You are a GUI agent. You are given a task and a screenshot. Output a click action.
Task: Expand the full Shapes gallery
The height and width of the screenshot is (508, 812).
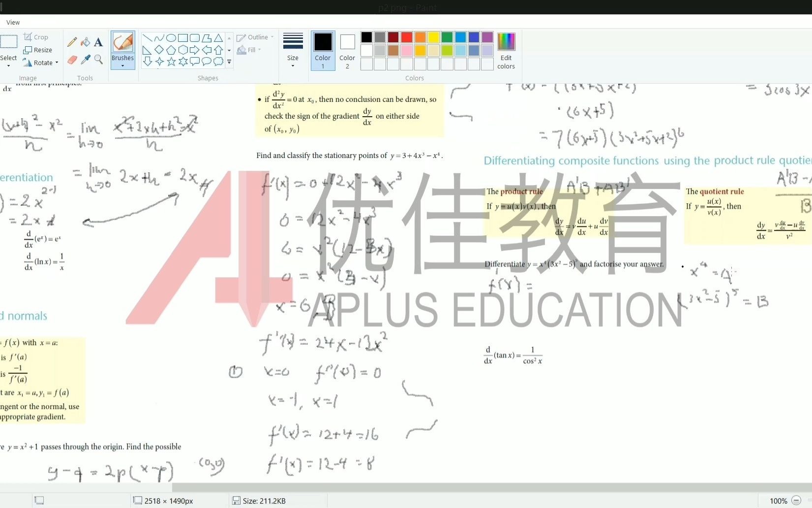[x=229, y=62]
